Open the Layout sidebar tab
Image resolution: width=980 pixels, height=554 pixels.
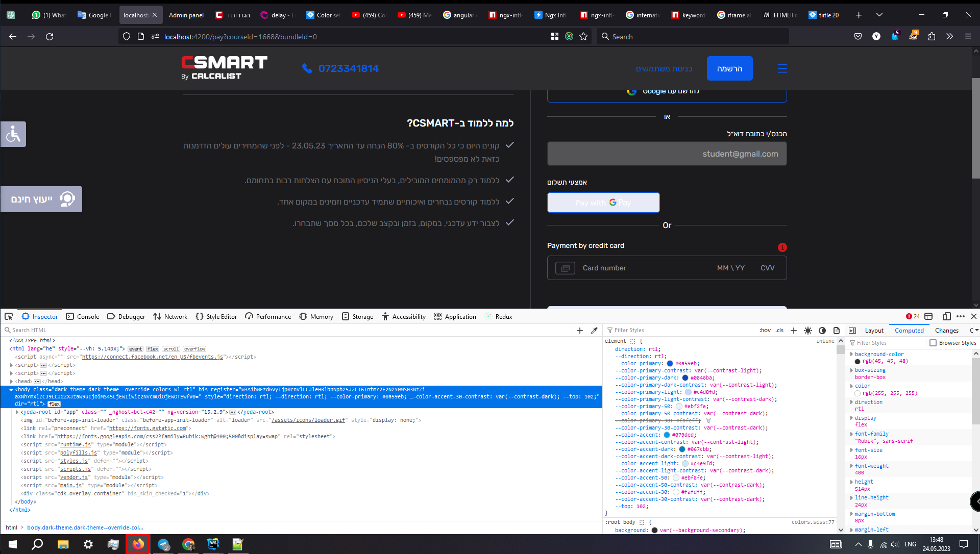coord(874,331)
